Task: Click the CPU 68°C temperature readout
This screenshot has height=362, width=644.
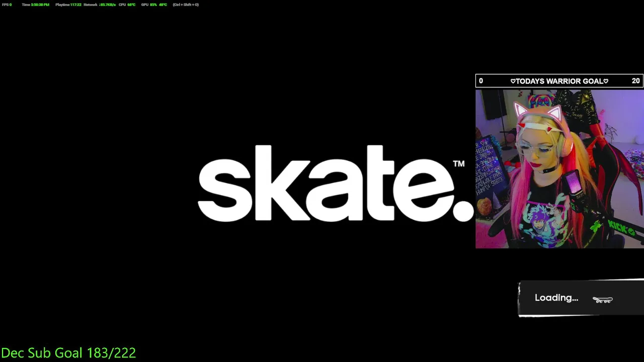Action: (127, 5)
